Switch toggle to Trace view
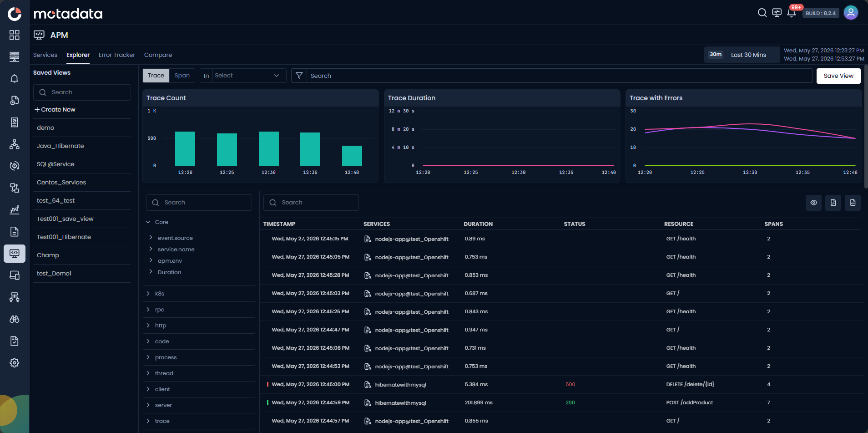Viewport: 868px width, 433px height. pos(156,76)
